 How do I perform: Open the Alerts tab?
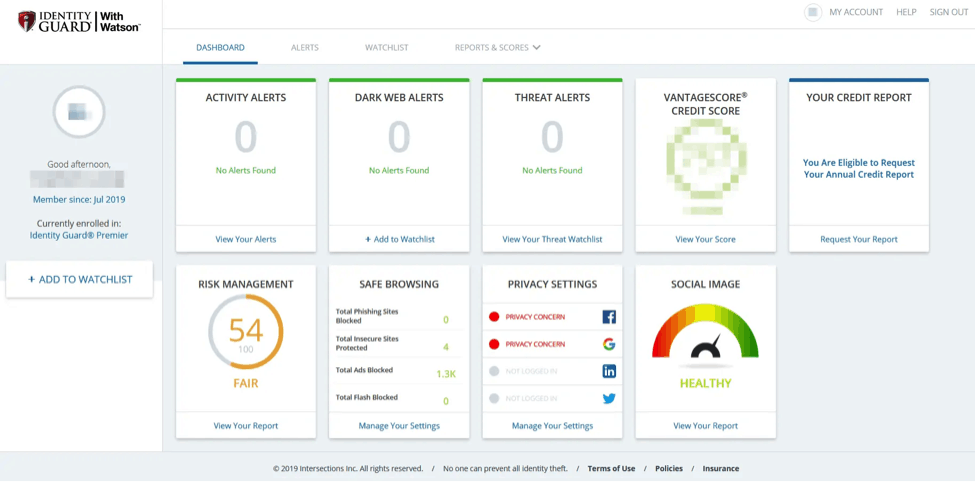pos(305,47)
